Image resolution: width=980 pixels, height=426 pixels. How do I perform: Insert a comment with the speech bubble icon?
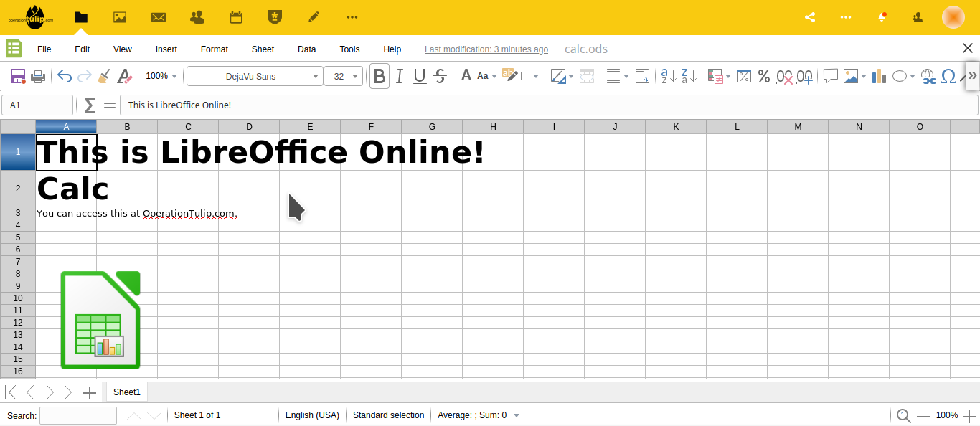coord(831,76)
